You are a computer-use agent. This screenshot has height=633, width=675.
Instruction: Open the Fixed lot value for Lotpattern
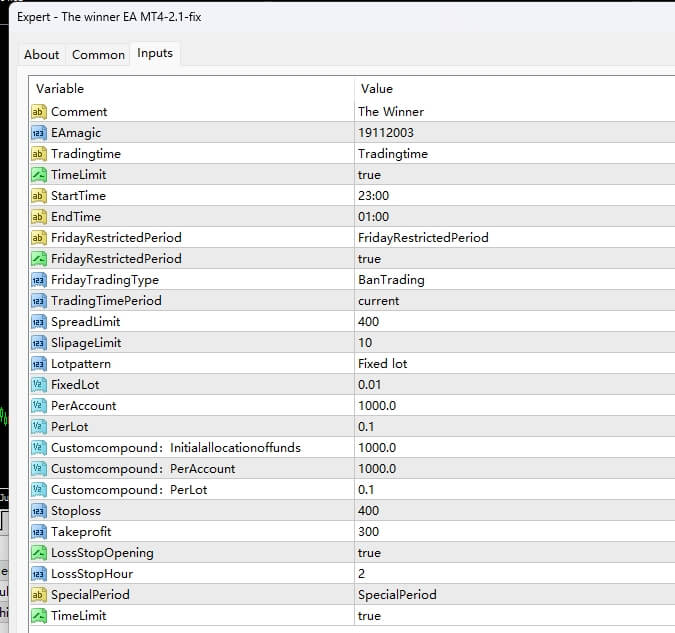[x=514, y=364]
